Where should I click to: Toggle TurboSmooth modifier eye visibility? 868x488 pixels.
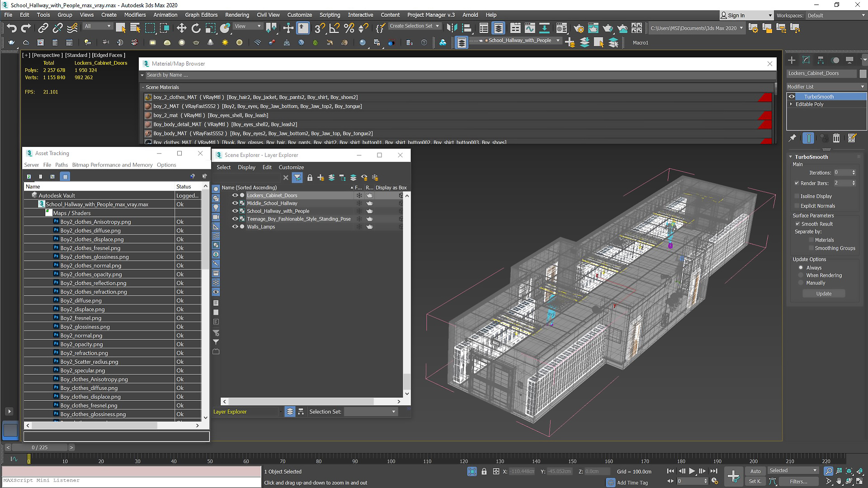pyautogui.click(x=792, y=97)
